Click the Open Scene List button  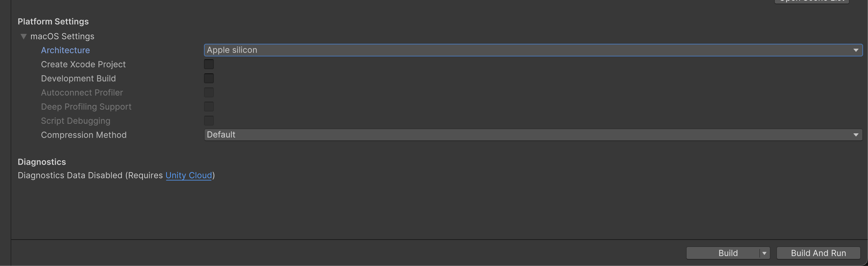[x=812, y=1]
